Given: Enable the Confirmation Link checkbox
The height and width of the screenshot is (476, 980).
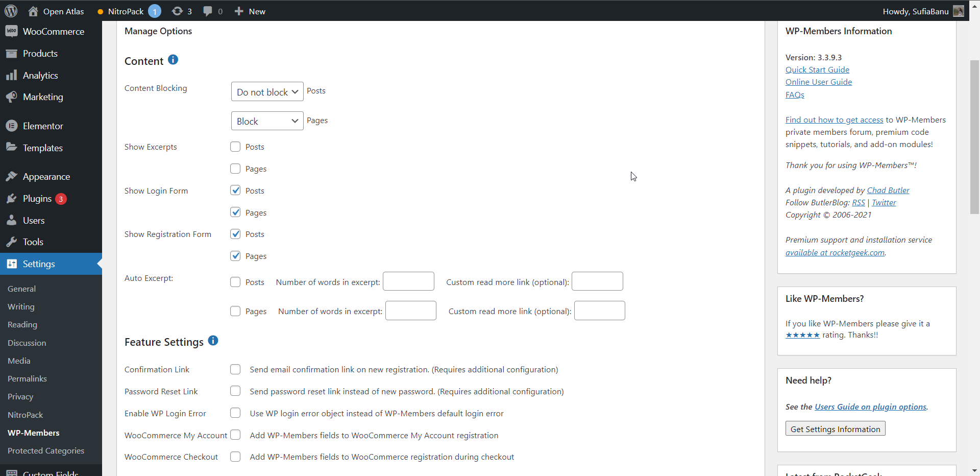Looking at the screenshot, I should coord(235,369).
